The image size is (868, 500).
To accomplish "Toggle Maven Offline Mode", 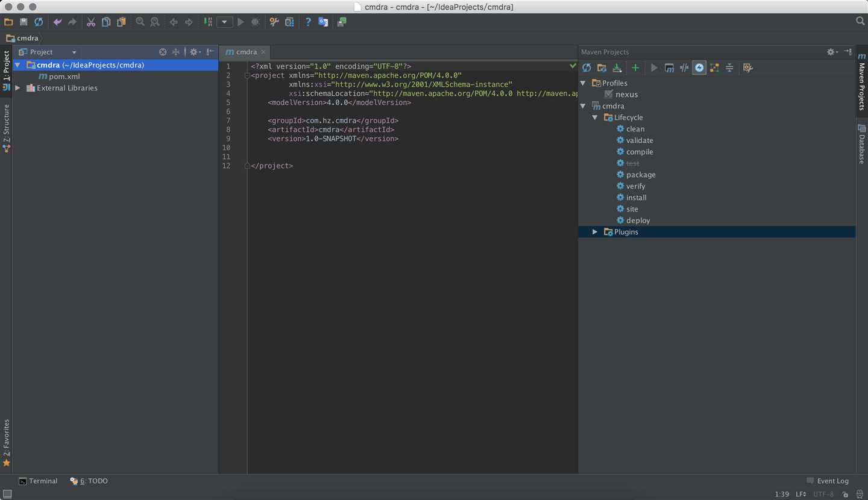I will [x=684, y=68].
